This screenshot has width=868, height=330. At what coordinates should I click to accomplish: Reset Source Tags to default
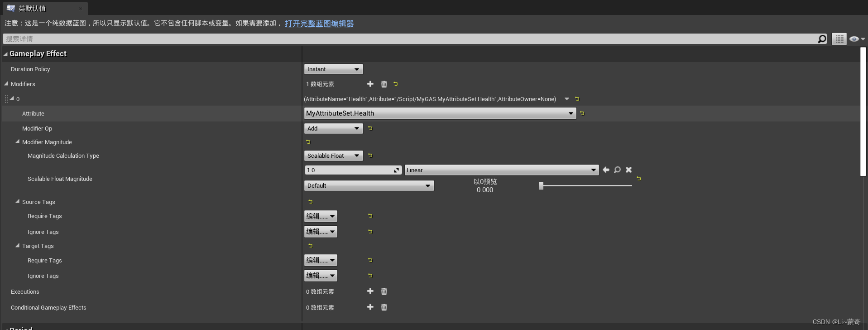pos(310,202)
